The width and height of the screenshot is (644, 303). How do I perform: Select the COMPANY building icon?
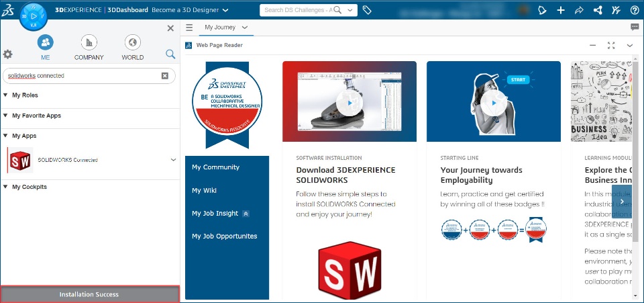89,42
